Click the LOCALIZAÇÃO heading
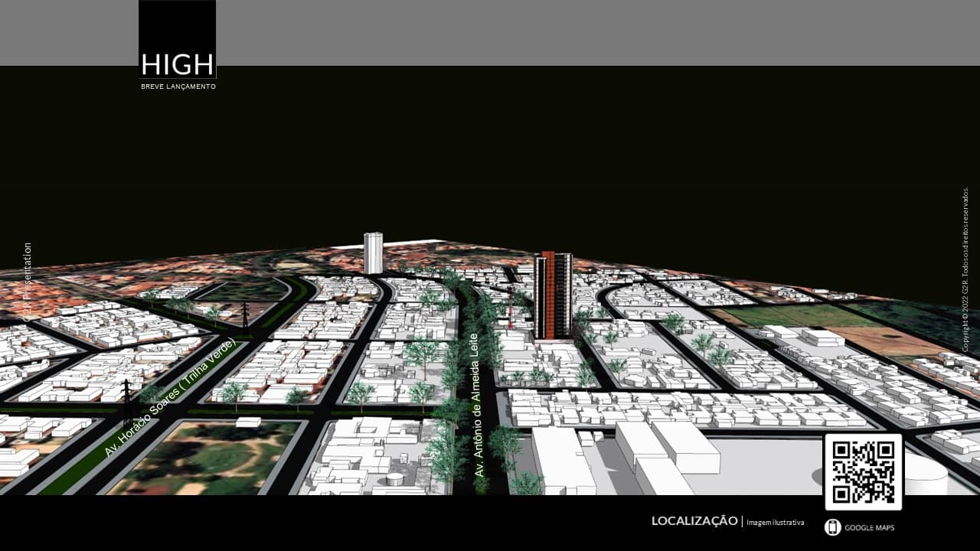 (694, 521)
